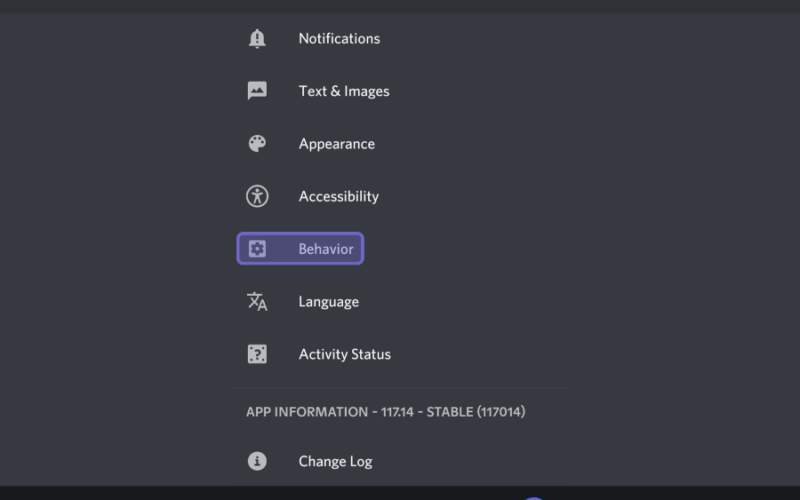Click the Change Log info icon
This screenshot has width=800, height=500.
pos(257,461)
